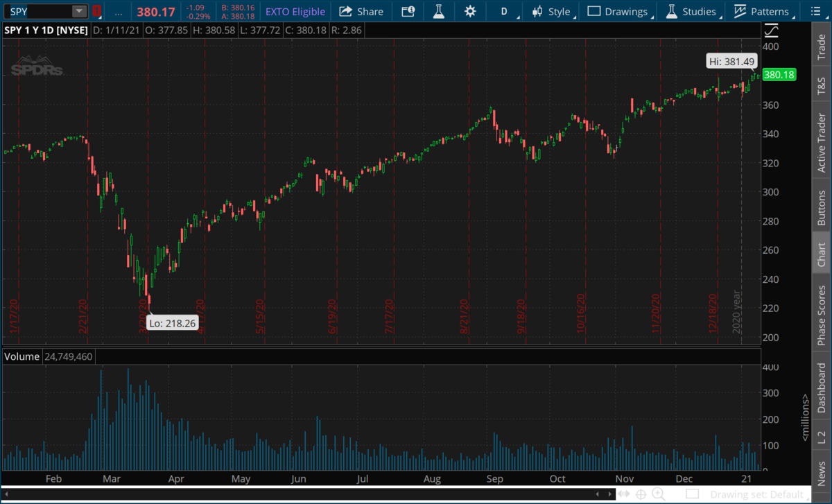
Task: Open the symbol selector dropdown arrow
Action: click(x=79, y=11)
